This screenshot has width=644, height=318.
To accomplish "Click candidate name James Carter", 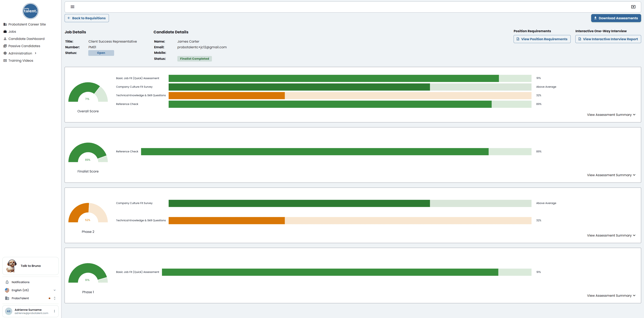I will pos(188,41).
